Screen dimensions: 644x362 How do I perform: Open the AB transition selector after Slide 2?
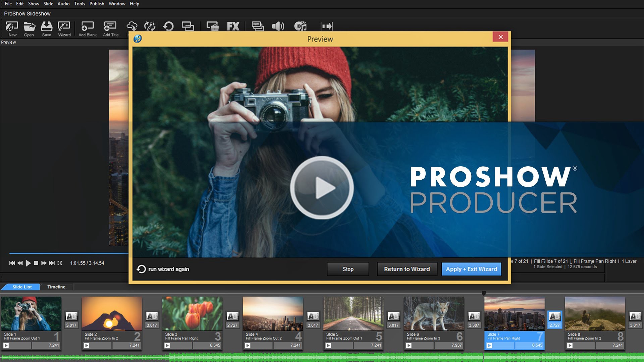152,316
